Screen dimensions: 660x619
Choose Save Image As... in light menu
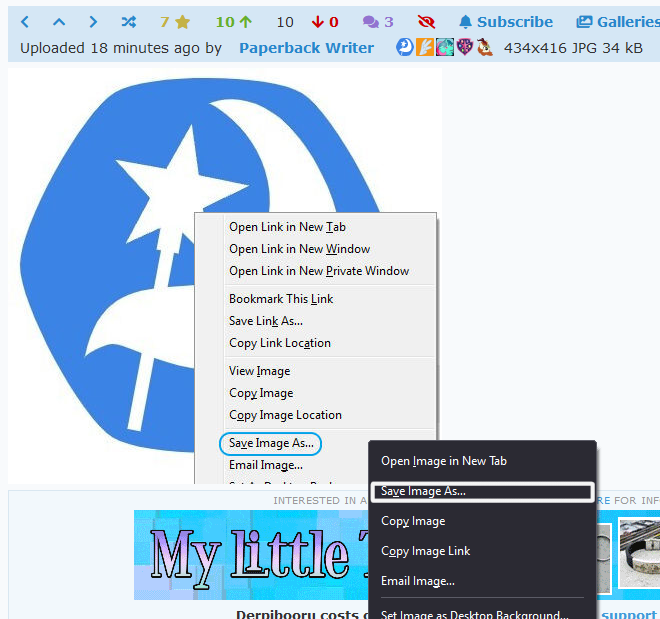point(271,443)
